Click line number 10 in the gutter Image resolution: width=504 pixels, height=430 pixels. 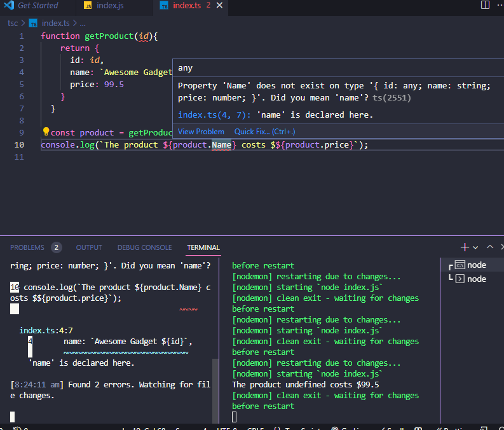click(19, 145)
